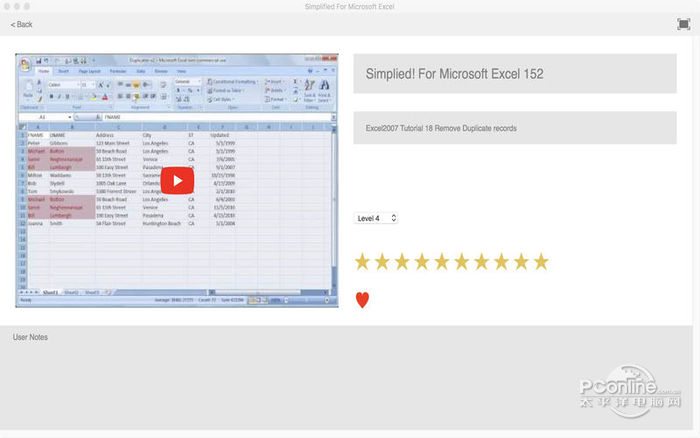
Task: Rate with the sixth star
Action: pos(462,262)
